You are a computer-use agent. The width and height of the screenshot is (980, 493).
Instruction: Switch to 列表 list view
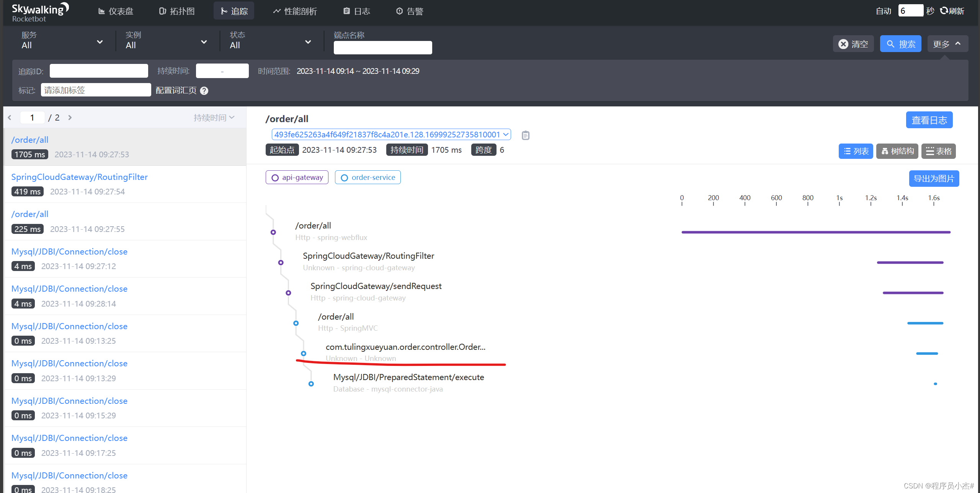[x=856, y=151]
